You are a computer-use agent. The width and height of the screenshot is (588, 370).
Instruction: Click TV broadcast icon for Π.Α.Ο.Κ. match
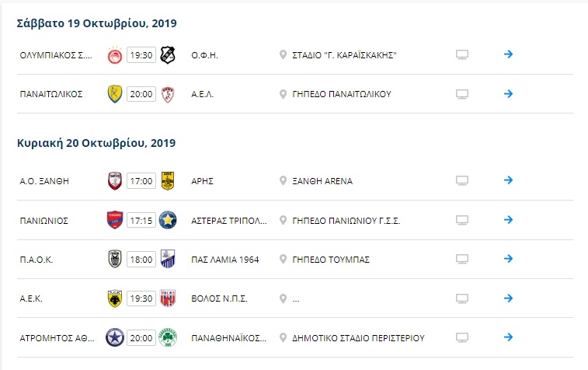coord(462,259)
